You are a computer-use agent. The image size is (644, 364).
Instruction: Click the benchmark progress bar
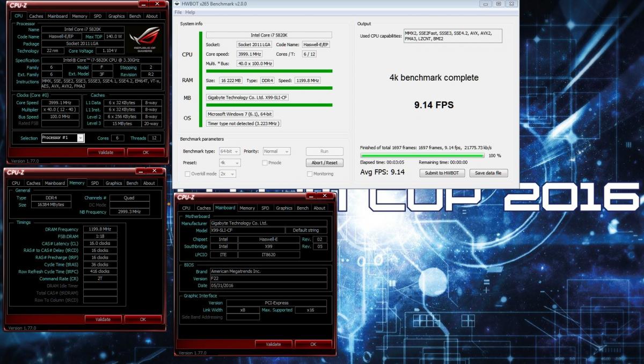pos(422,156)
